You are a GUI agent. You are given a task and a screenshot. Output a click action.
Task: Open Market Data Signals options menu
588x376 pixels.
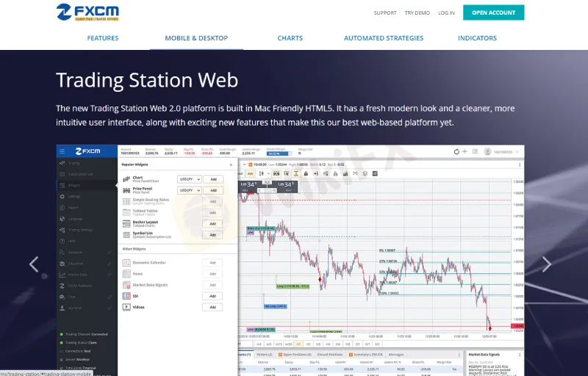coord(520,354)
